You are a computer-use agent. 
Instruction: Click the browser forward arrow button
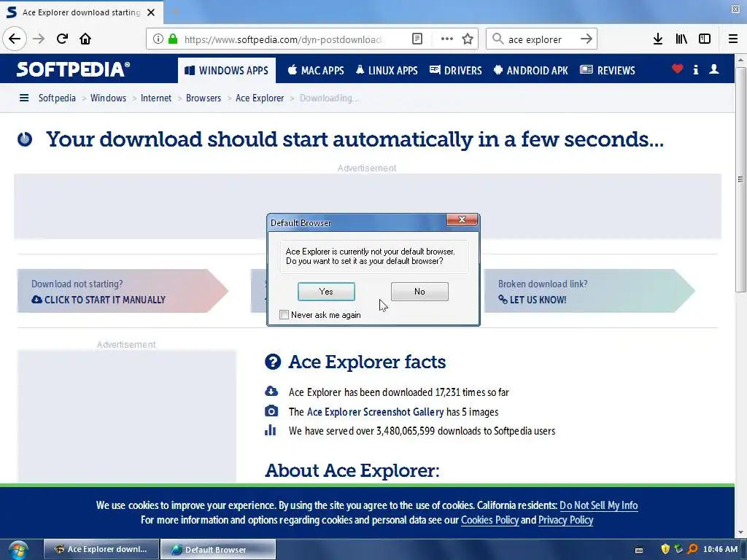click(39, 39)
